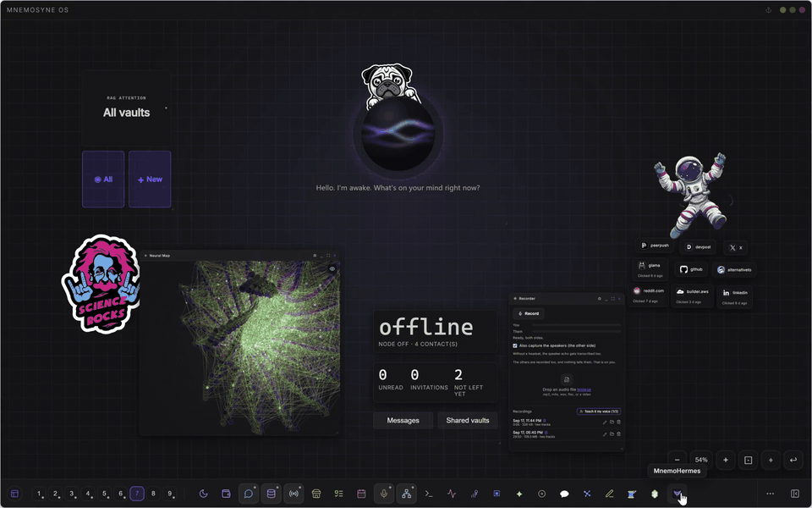Open the broadcast signal icon in the dock
The image size is (812, 508).
tap(294, 494)
